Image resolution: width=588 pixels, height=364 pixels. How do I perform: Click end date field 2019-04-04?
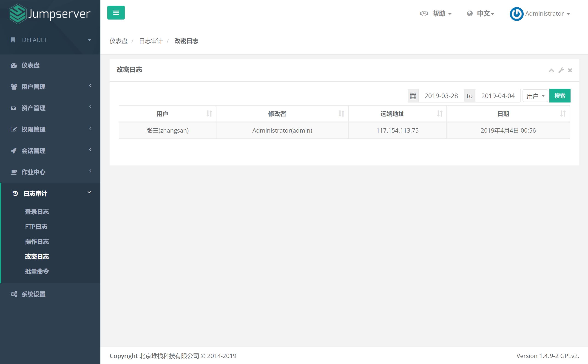[x=498, y=96]
